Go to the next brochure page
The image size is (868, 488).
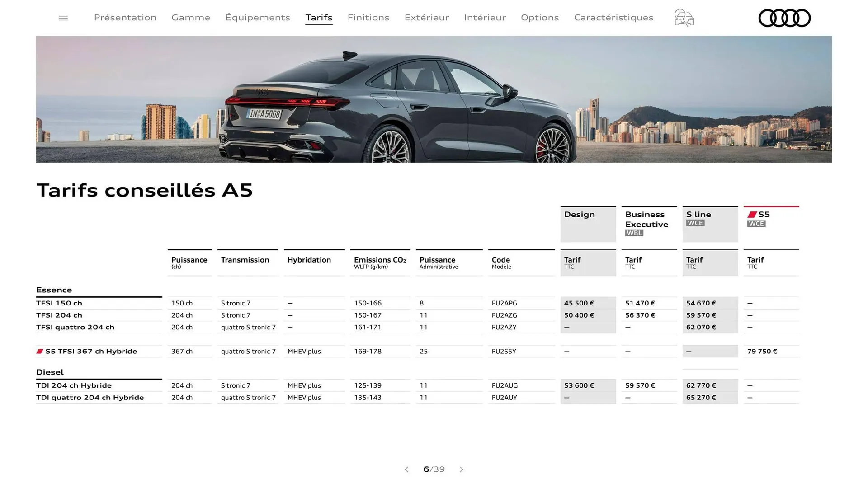462,469
